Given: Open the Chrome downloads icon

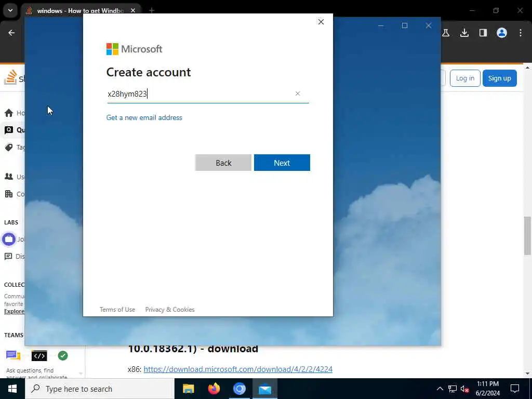Looking at the screenshot, I should (x=464, y=33).
